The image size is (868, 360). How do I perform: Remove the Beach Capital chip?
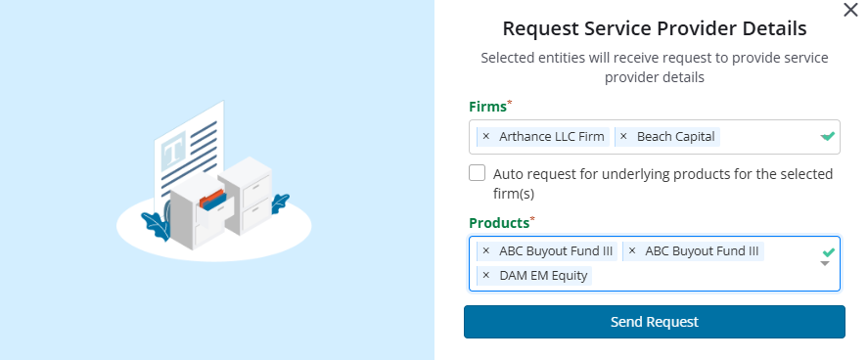pyautogui.click(x=623, y=137)
